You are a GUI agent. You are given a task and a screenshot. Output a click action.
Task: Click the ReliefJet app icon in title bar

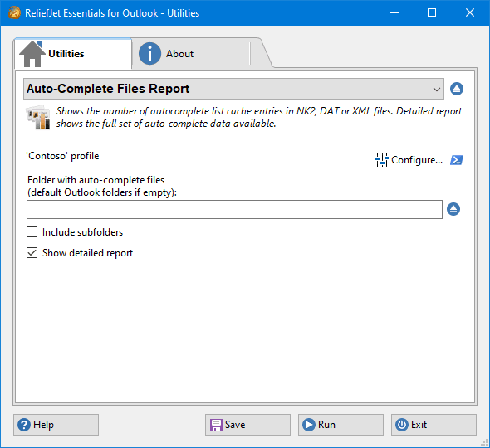pyautogui.click(x=14, y=12)
